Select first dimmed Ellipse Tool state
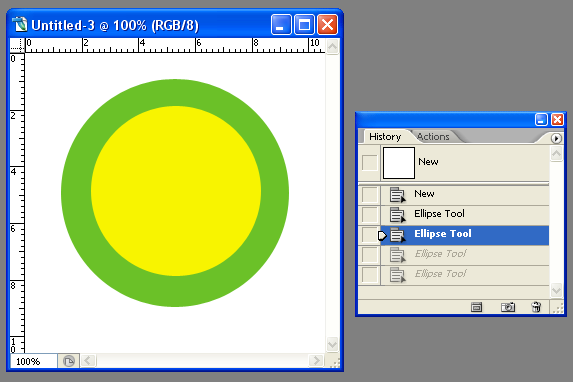The image size is (573, 382). (x=464, y=255)
